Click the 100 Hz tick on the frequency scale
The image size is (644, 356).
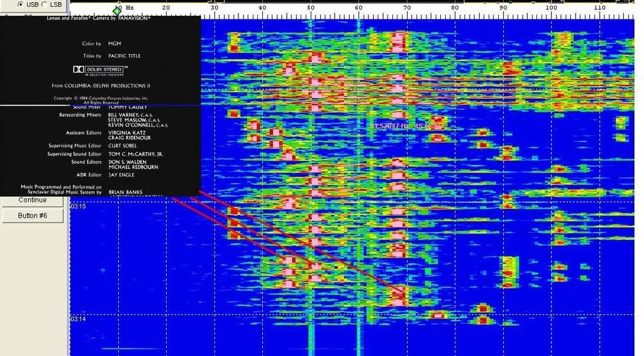[x=552, y=8]
